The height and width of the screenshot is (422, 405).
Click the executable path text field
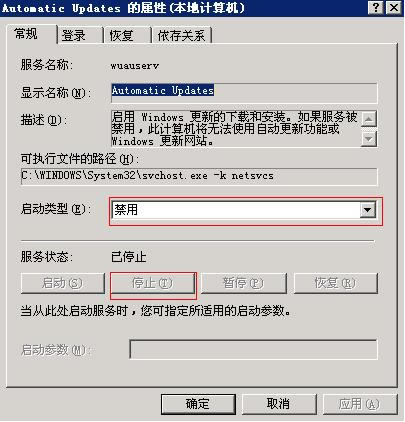(x=199, y=176)
